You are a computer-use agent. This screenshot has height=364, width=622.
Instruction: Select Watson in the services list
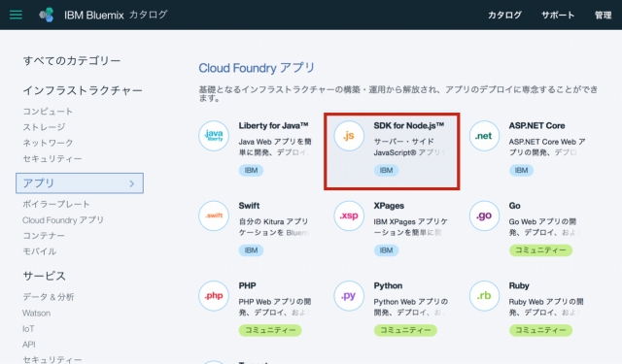(x=37, y=313)
